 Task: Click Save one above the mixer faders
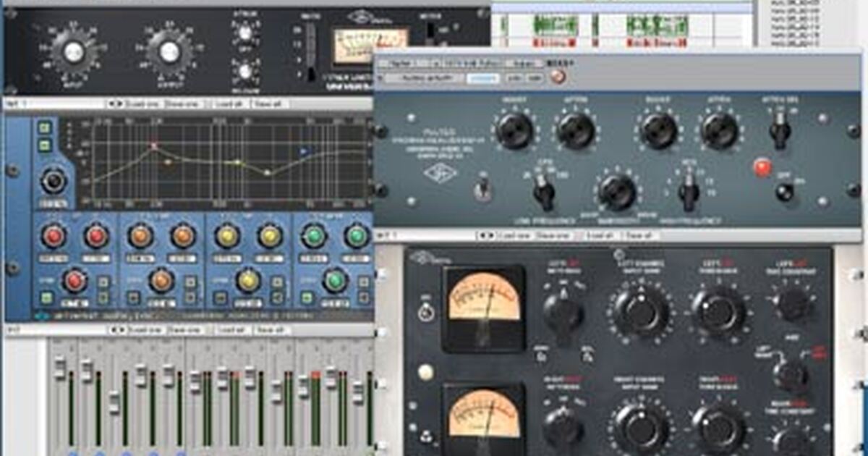click(184, 330)
